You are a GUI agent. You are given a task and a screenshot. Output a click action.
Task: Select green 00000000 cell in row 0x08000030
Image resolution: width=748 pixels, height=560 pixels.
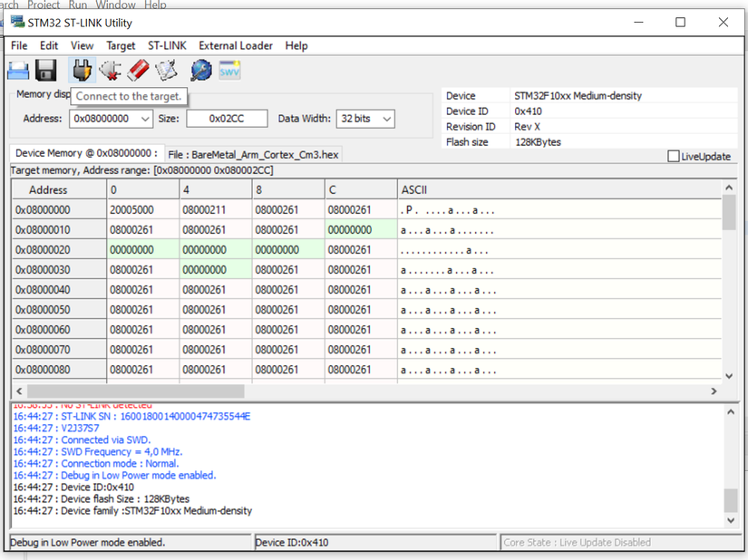click(216, 270)
